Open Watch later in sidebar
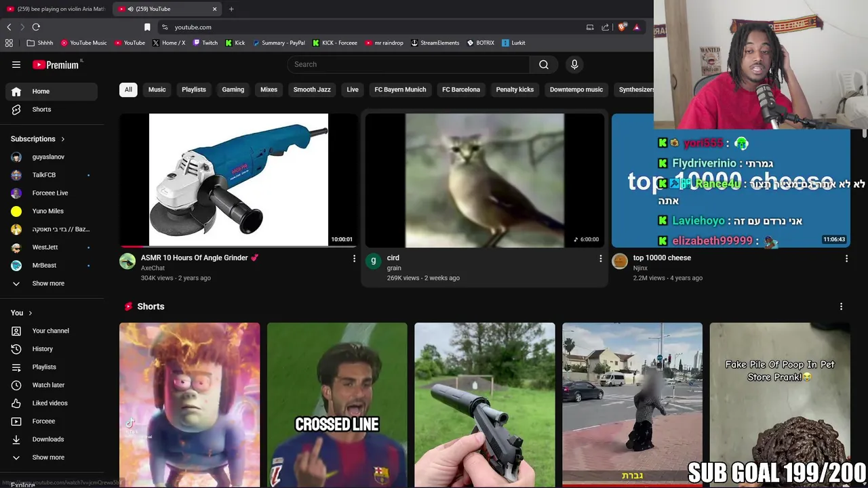This screenshot has height=488, width=868. [52, 385]
